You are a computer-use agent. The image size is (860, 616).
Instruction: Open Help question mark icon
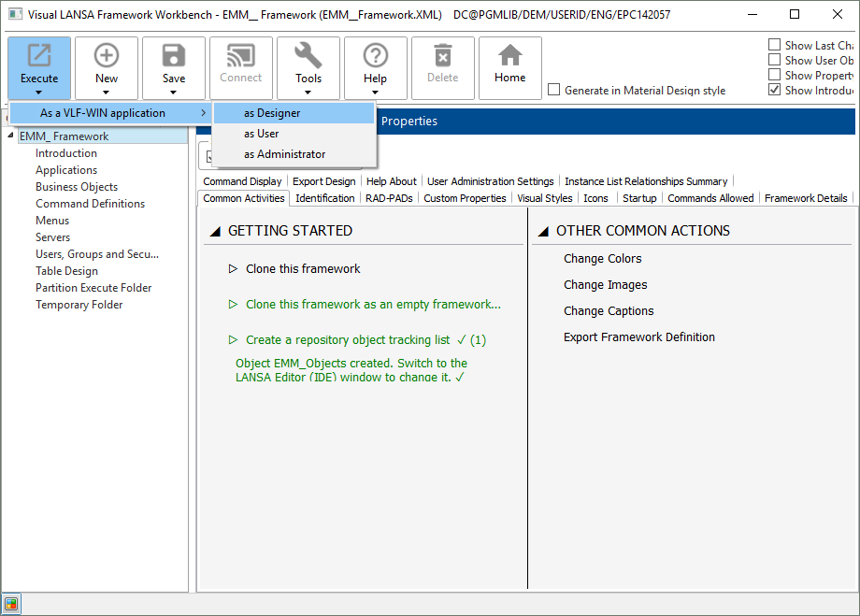point(376,56)
